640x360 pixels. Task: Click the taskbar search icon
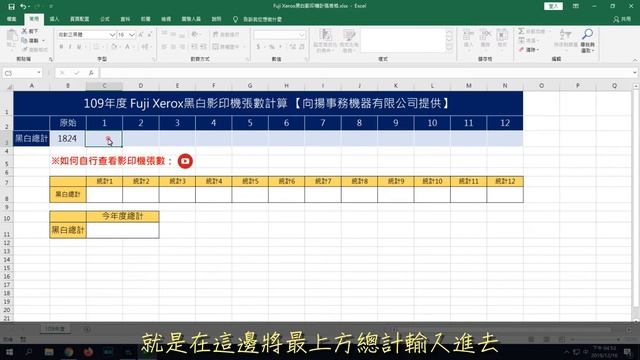pyautogui.click(x=29, y=352)
